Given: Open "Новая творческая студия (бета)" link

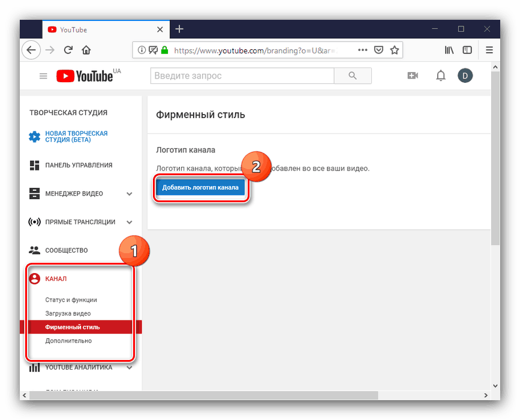Looking at the screenshot, I should click(x=76, y=136).
